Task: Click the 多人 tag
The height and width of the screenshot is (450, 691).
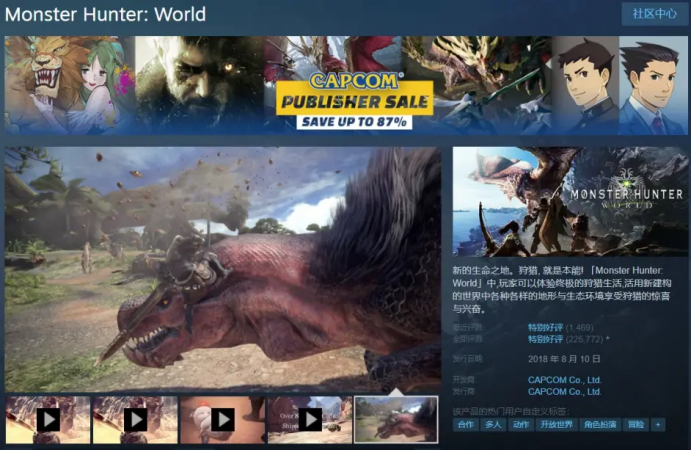Action: [x=493, y=425]
